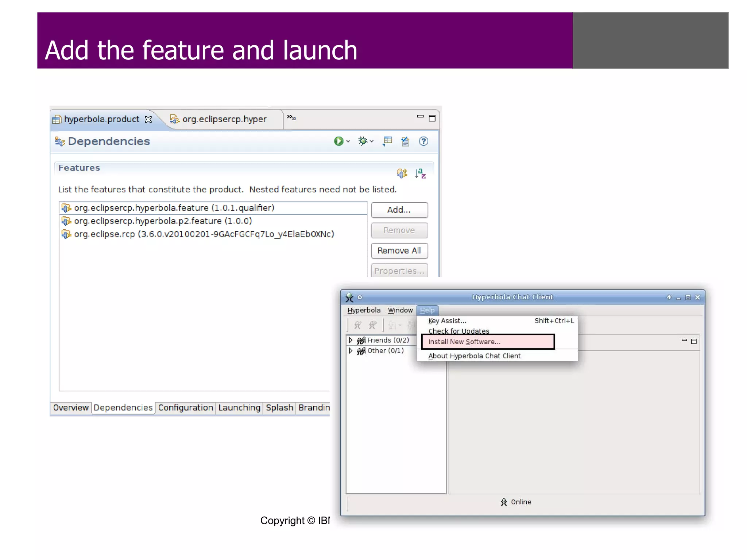Select org.eclipsercp.hyperbola.p2.feature (1.0.0) row

coord(213,221)
